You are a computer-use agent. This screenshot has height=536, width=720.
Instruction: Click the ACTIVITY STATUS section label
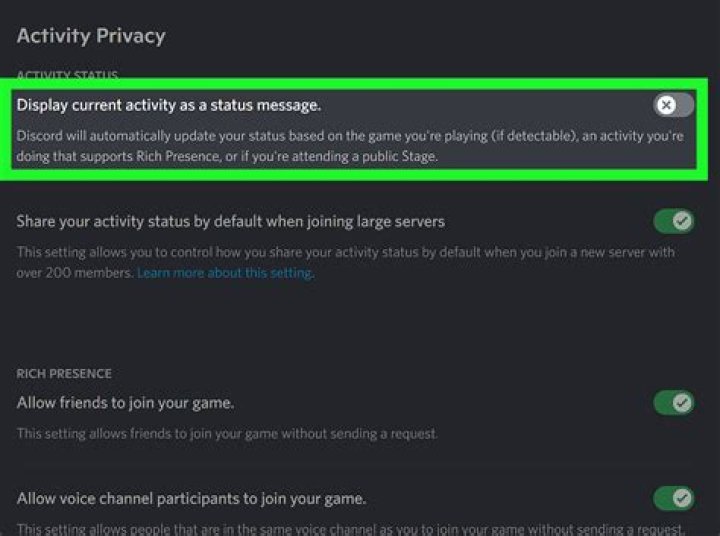point(67,76)
